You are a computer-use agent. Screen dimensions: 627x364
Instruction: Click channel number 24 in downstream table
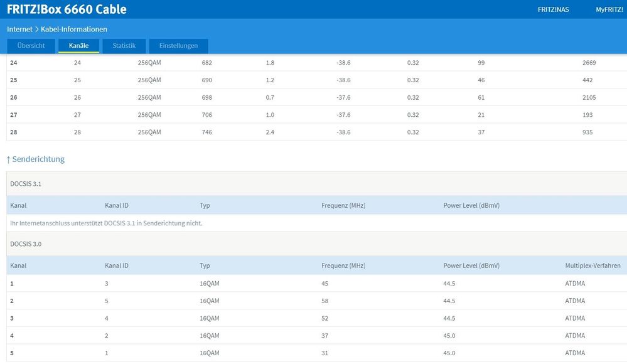(14, 63)
